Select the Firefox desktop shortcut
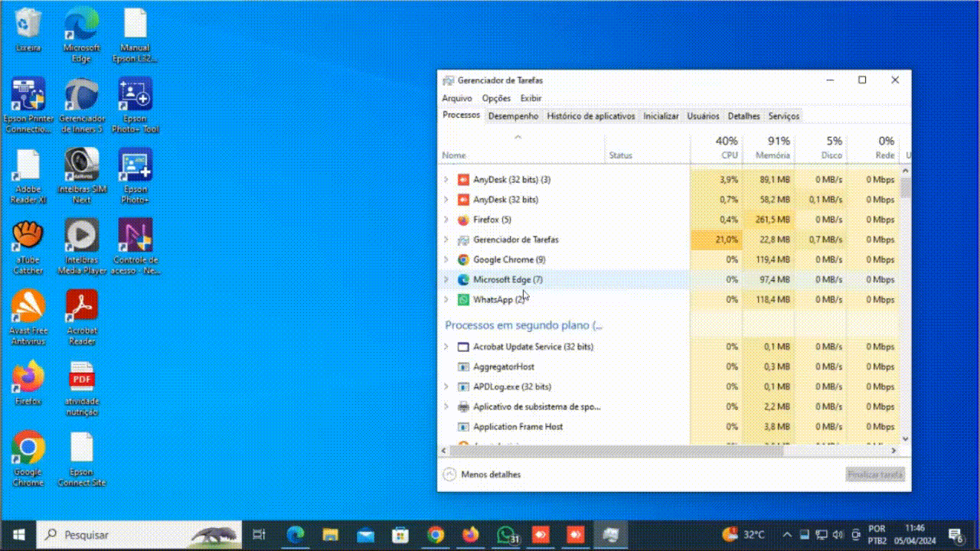980x551 pixels. click(x=28, y=383)
